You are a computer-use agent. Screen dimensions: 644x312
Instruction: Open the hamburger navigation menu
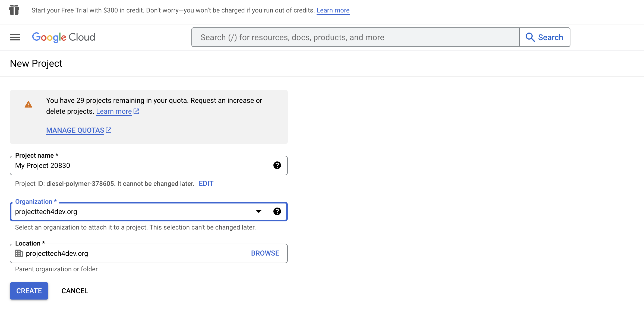click(15, 37)
